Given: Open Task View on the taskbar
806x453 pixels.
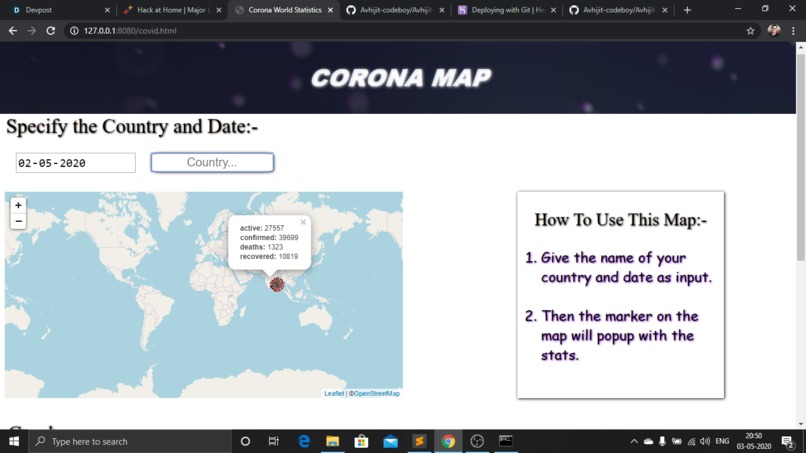Looking at the screenshot, I should click(x=273, y=441).
